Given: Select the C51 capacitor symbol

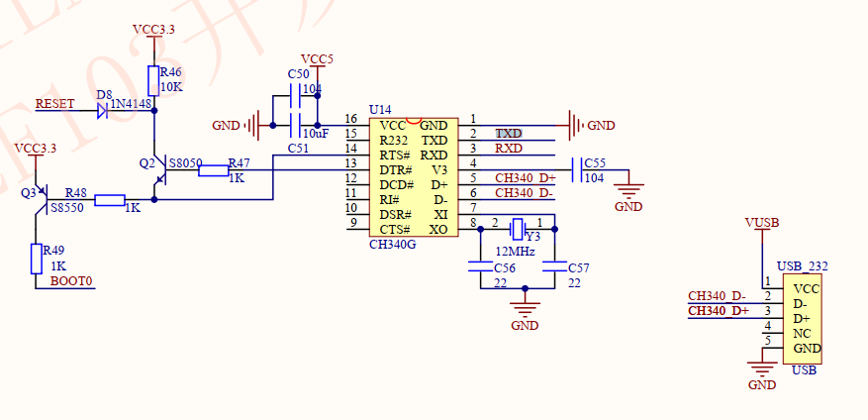Looking at the screenshot, I should (x=295, y=125).
